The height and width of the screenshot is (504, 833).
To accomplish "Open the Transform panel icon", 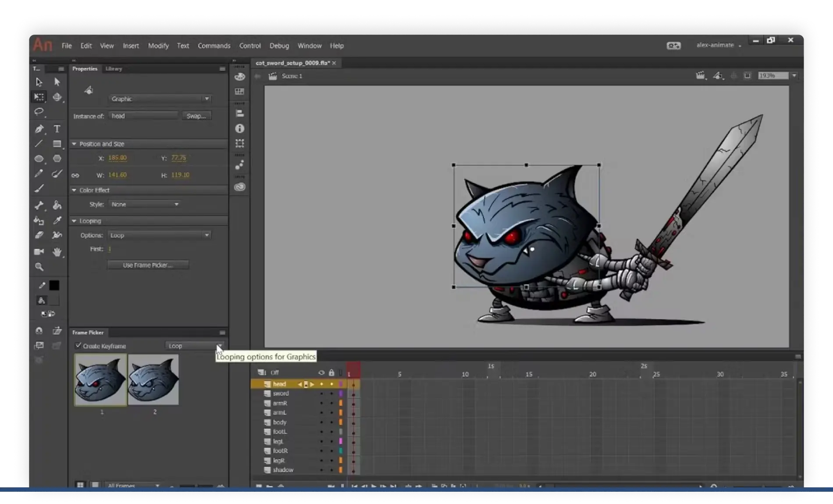I will (239, 143).
